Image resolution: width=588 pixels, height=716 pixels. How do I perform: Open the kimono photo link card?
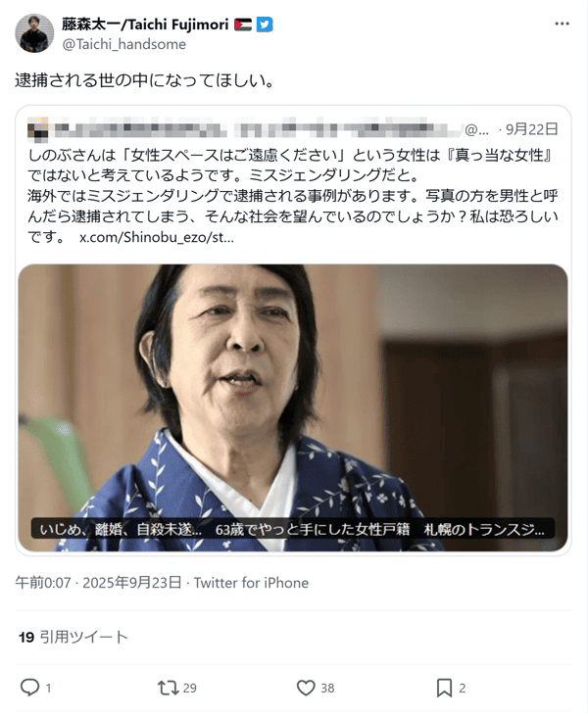pos(293,407)
